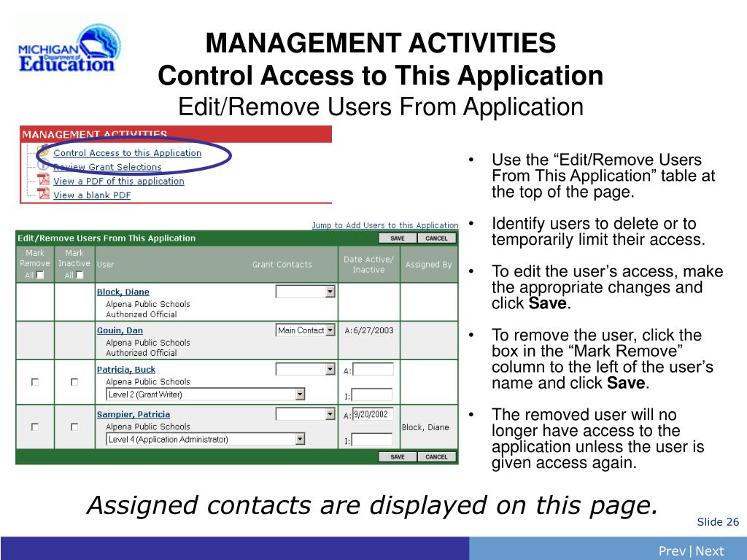
Task: Open Block, Diane user link
Action: coord(123,292)
